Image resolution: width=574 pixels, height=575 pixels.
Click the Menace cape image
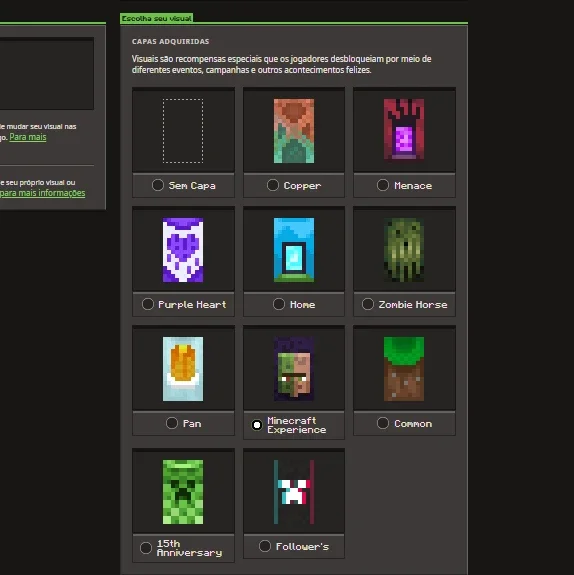click(x=404, y=129)
